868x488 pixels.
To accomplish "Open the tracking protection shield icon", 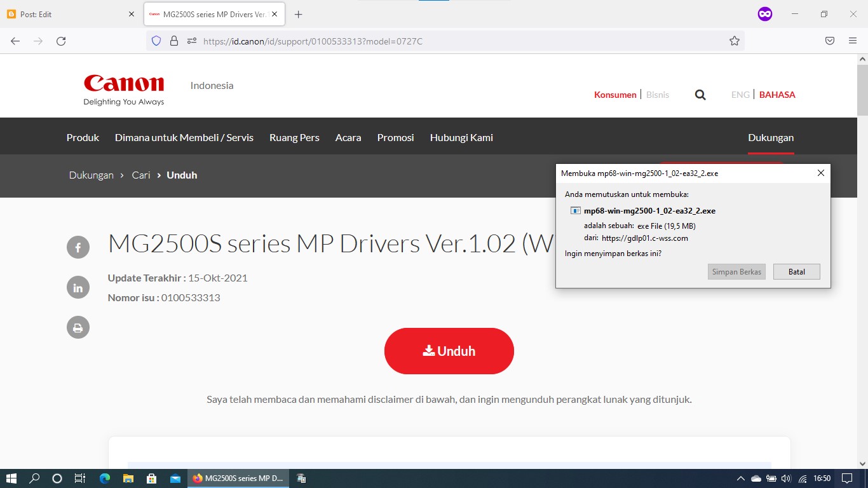I will [x=156, y=40].
